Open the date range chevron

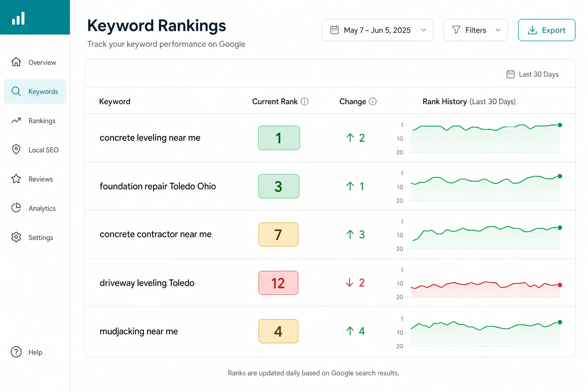pos(424,30)
